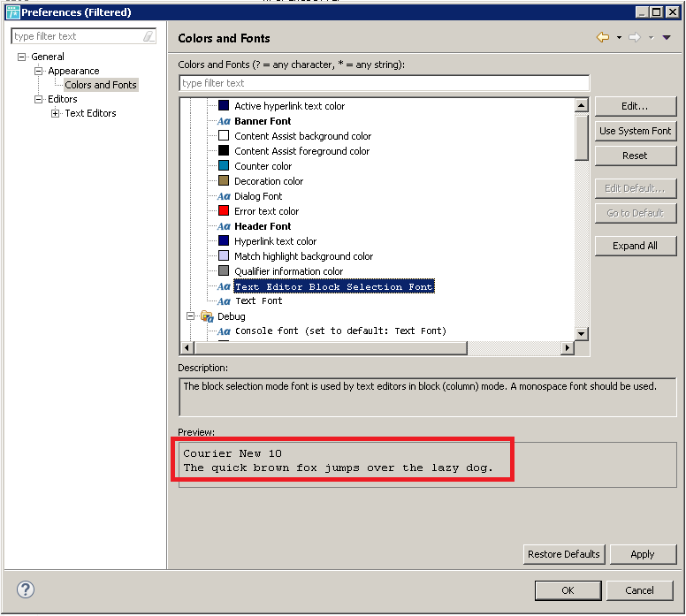
Task: Select the Dialog Font entry
Action: click(x=258, y=196)
